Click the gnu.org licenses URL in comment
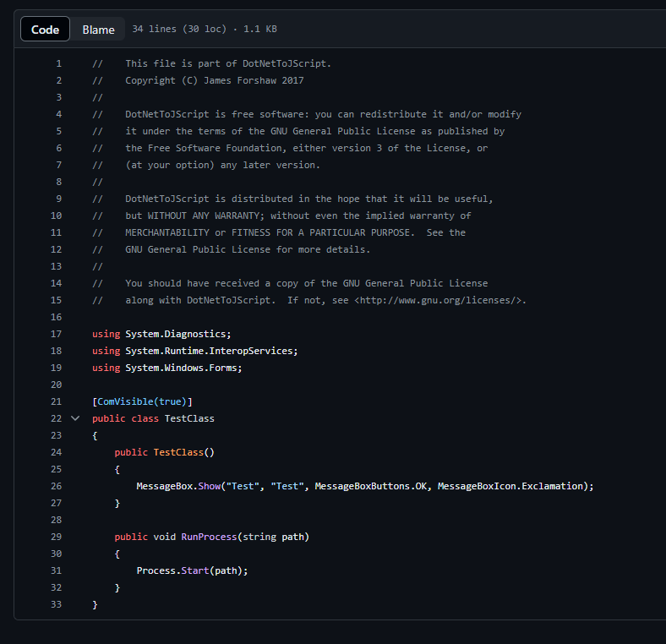This screenshot has height=644, width=666. [x=439, y=300]
